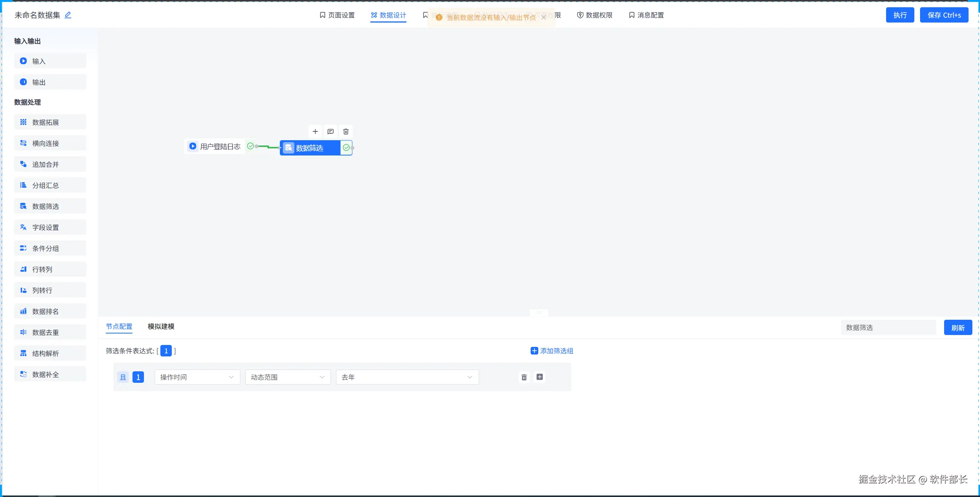Screen dimensions: 980x497
Task: Click the comment icon above 数据筛选 node
Action: coord(330,132)
